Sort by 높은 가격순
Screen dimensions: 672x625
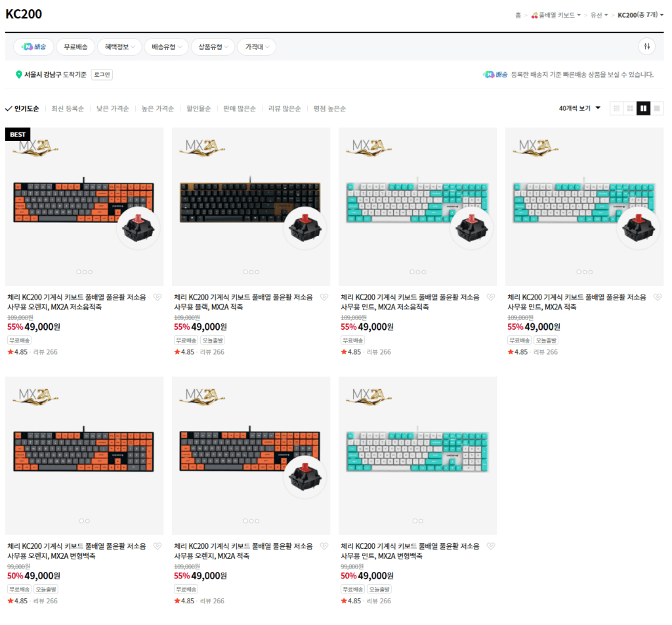point(157,108)
